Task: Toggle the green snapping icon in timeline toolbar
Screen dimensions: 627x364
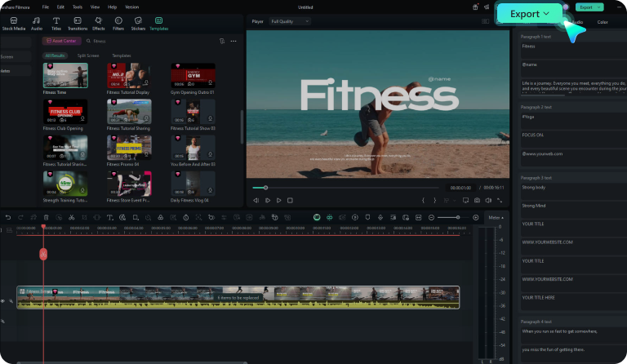Action: tap(330, 217)
